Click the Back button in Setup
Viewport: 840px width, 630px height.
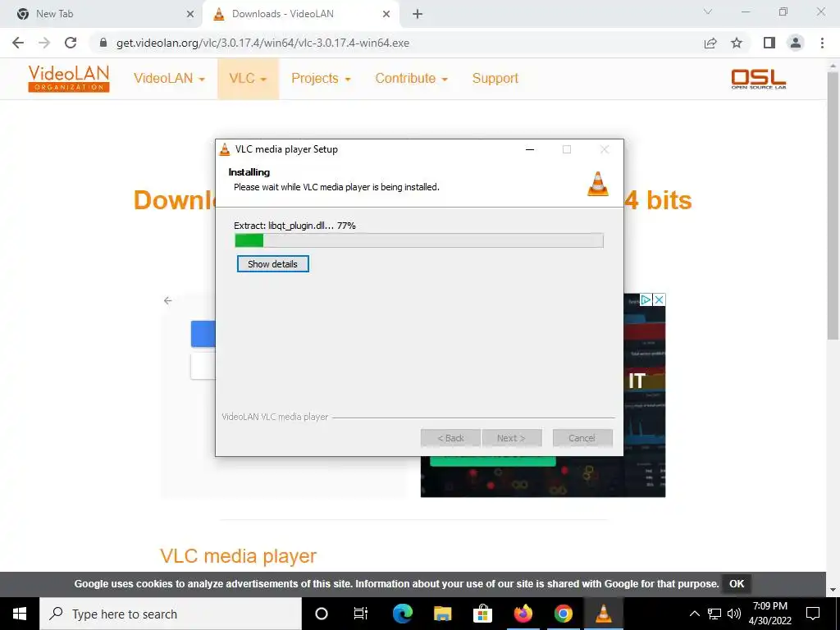450,438
